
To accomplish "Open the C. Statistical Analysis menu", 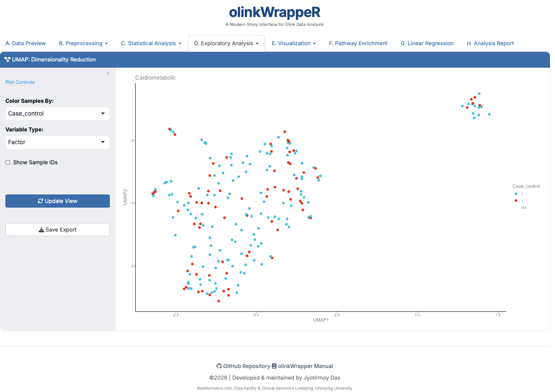I will [151, 43].
